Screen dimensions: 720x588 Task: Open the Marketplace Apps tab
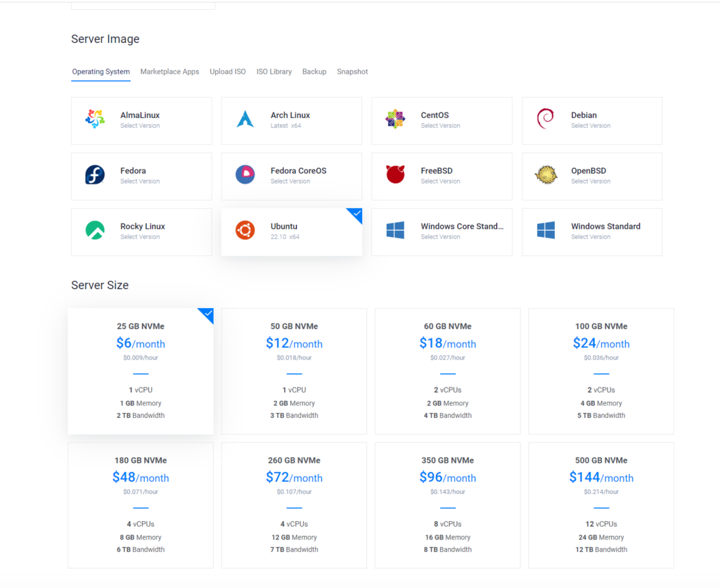coord(170,72)
